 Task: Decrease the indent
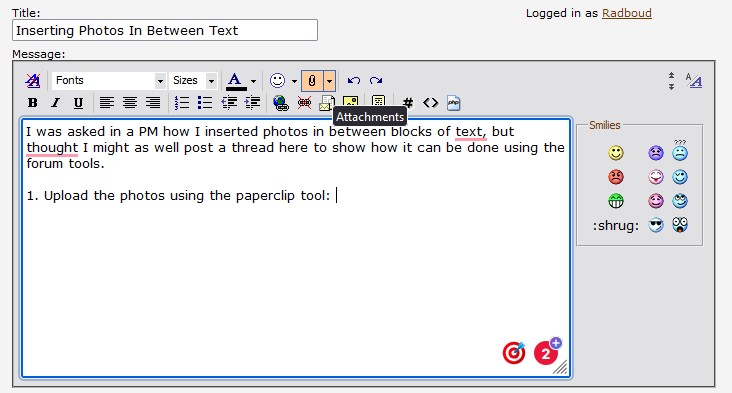point(229,103)
